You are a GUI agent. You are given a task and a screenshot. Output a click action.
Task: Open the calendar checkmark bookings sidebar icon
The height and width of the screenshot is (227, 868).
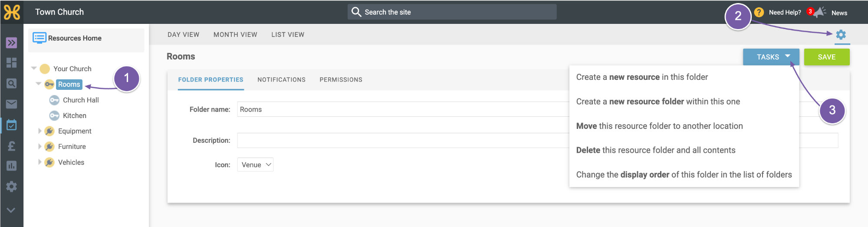pyautogui.click(x=12, y=125)
